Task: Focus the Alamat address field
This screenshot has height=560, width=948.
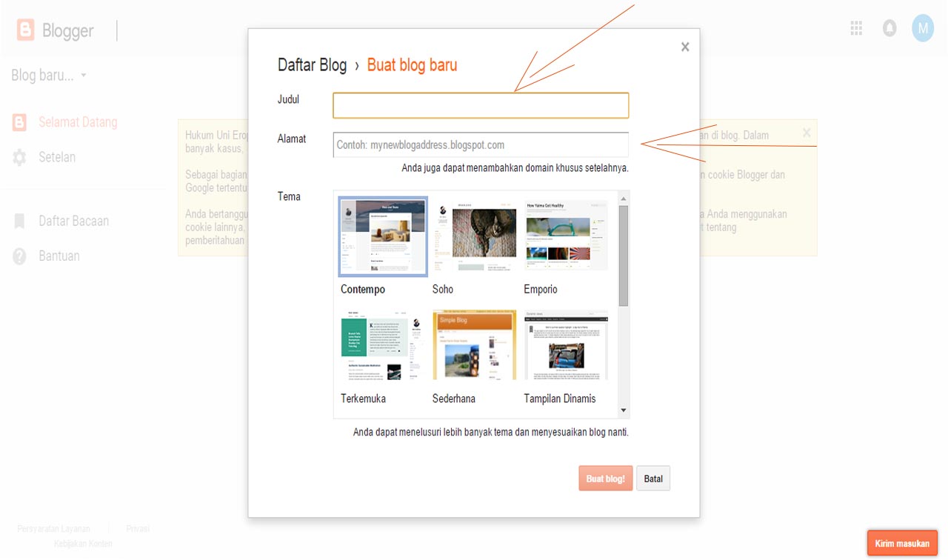Action: pyautogui.click(x=481, y=144)
